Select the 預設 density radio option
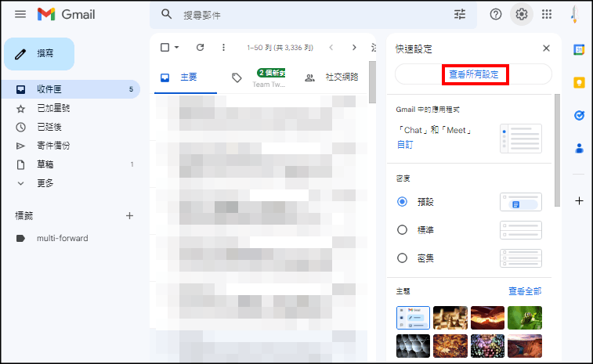Image resolution: width=593 pixels, height=364 pixels. (x=403, y=202)
